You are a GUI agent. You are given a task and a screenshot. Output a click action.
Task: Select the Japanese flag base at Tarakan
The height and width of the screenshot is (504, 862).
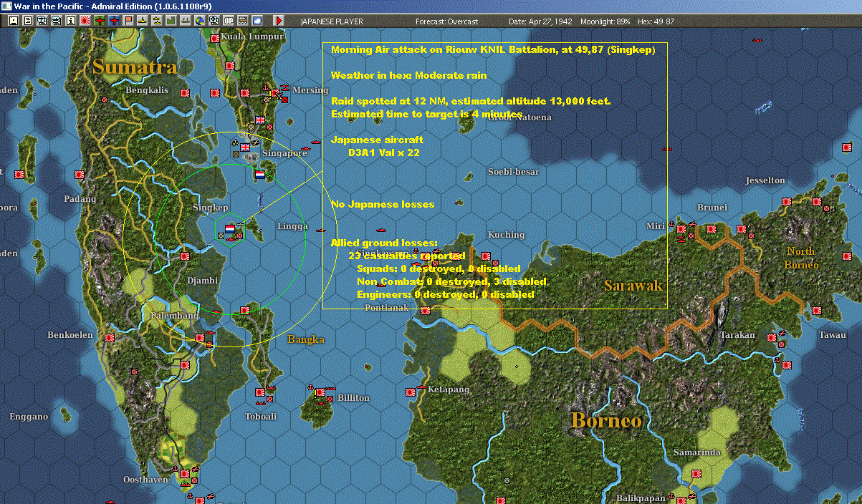pyautogui.click(x=771, y=339)
